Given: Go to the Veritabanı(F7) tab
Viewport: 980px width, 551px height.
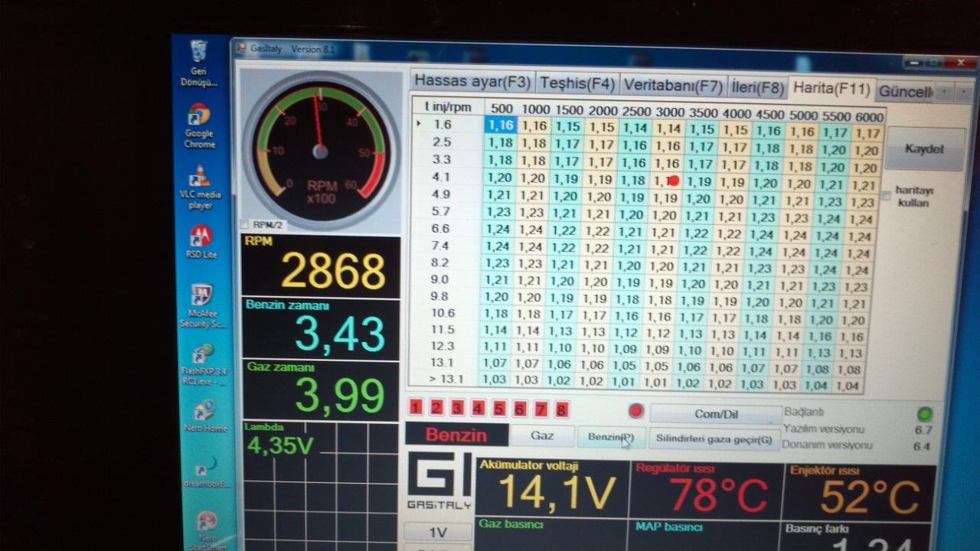Looking at the screenshot, I should (672, 84).
